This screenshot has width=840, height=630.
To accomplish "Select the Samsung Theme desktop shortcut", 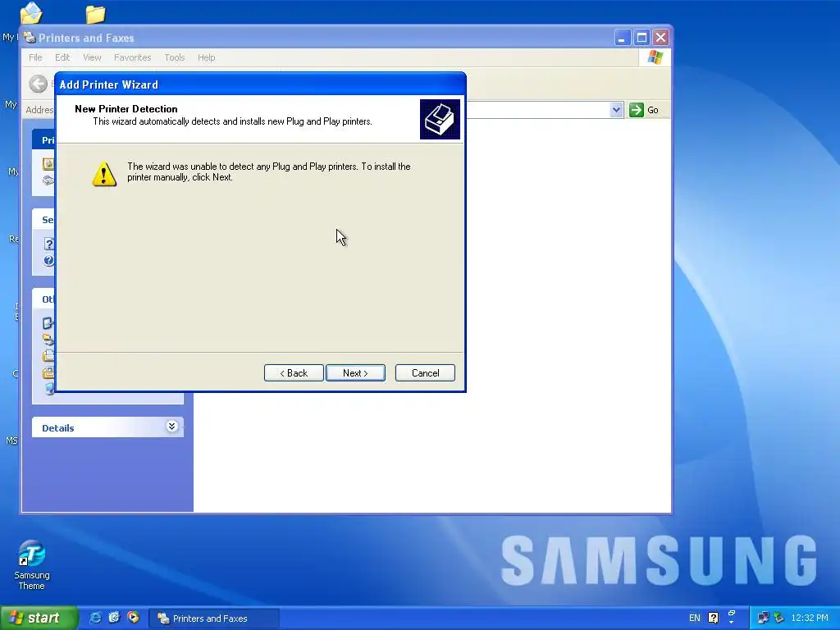I will [32, 565].
